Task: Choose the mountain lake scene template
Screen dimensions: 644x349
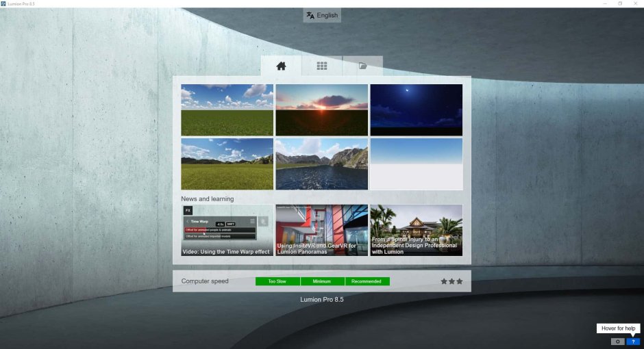Action: click(321, 164)
